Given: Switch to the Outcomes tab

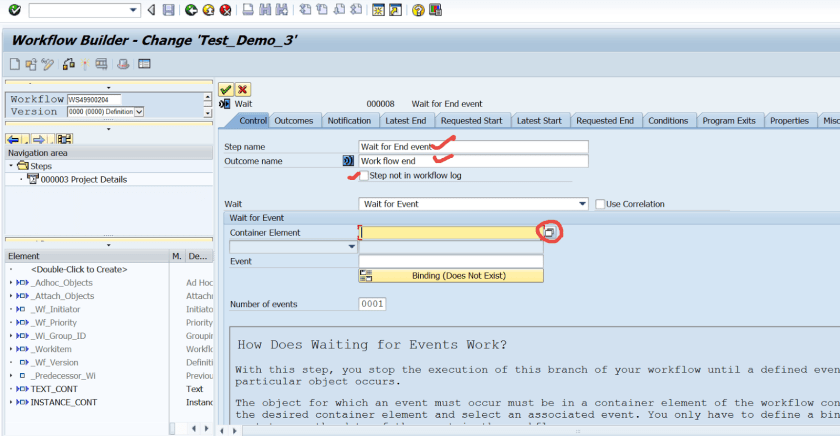Looking at the screenshot, I should [x=294, y=121].
